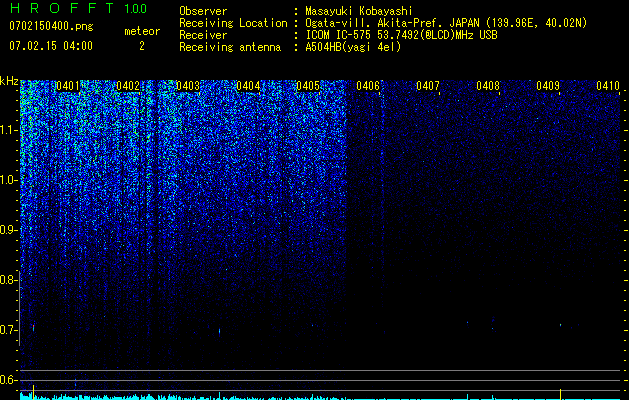The image size is (629, 400).
Task: Click the 0409 time marker
Action: click(548, 86)
